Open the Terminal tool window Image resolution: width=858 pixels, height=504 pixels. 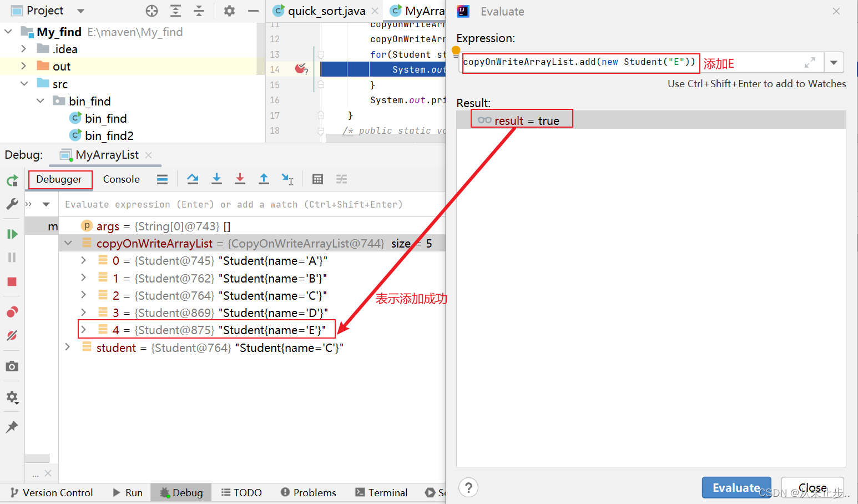[x=381, y=492]
